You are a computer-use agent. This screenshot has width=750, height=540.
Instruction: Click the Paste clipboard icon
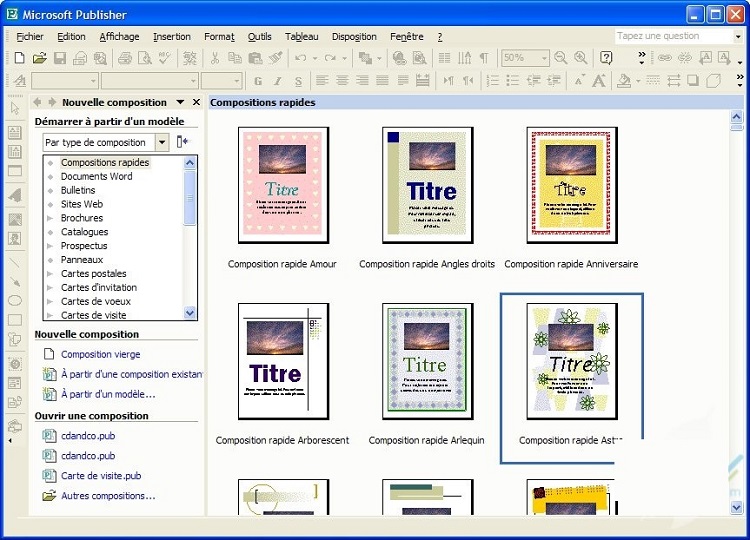tap(255, 58)
